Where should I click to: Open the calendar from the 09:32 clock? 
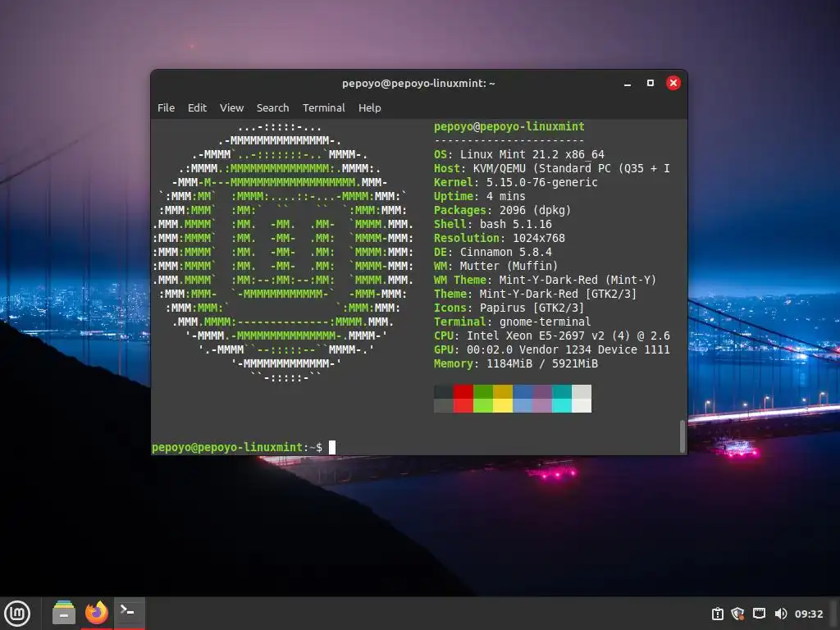808,614
